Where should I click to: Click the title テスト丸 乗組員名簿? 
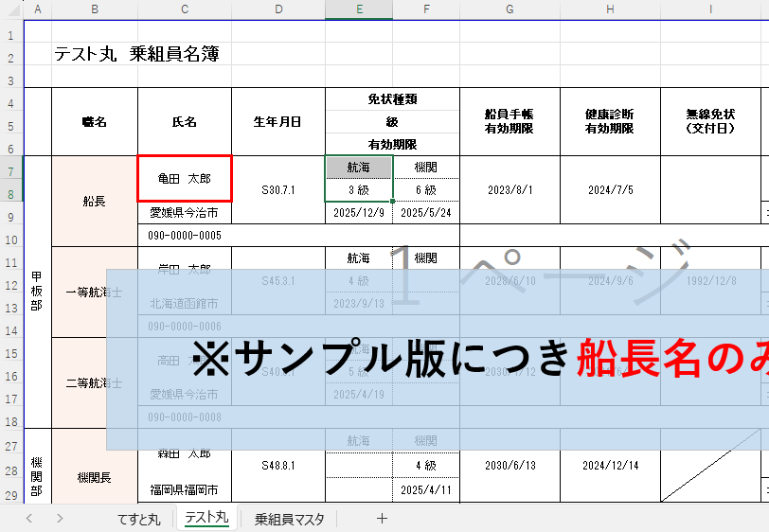point(136,54)
